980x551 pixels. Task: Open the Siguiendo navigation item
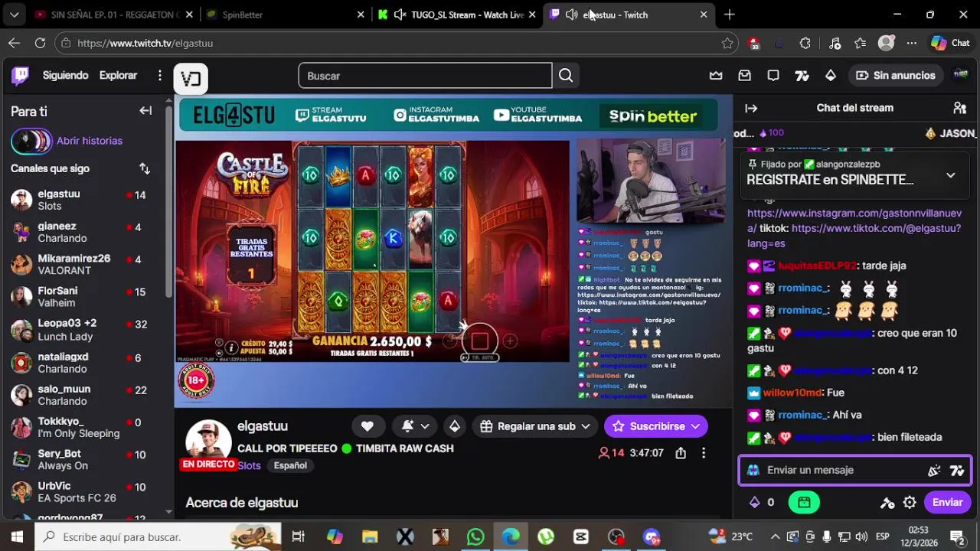coord(66,75)
